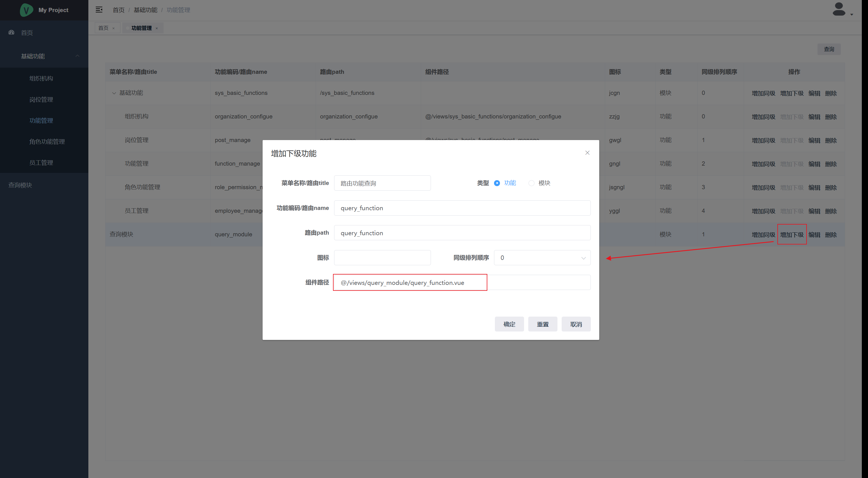This screenshot has height=478, width=868.
Task: Click the sidebar collapse hamburger icon
Action: pyautogui.click(x=99, y=10)
